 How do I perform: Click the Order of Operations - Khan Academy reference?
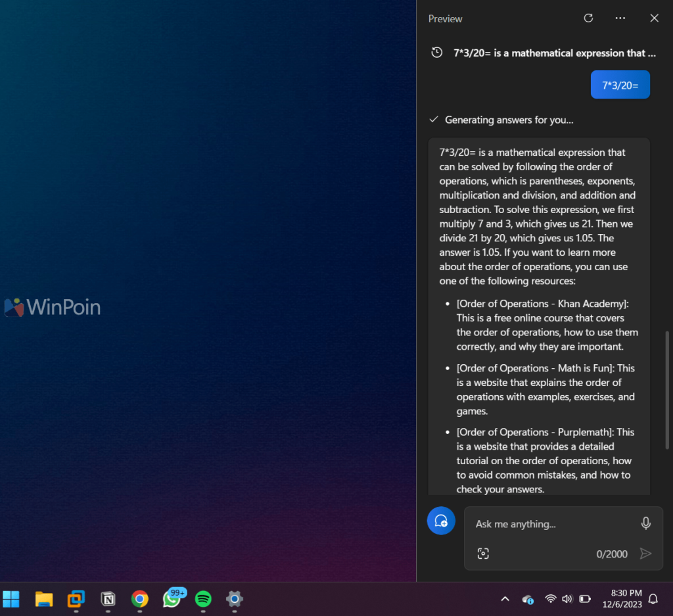coord(542,304)
